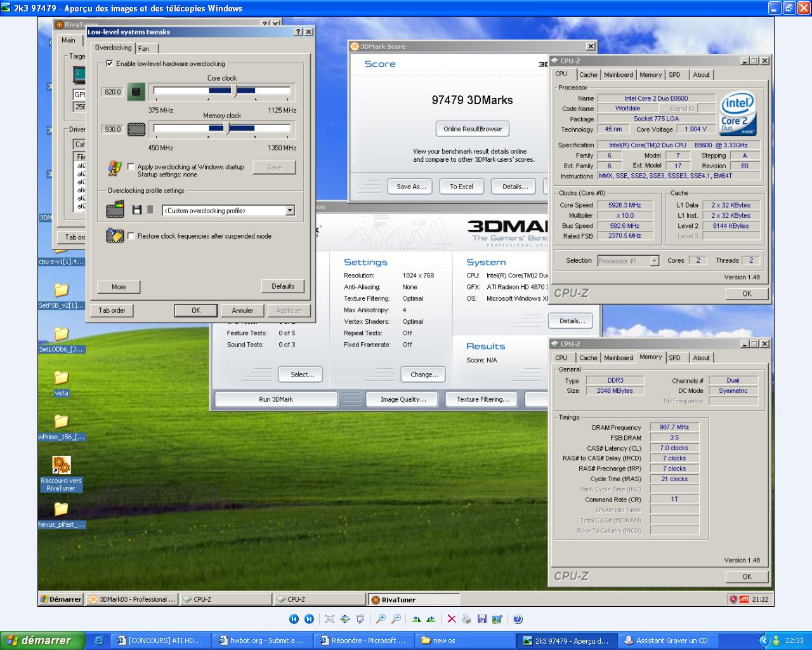Screen dimensions: 812x650
Task: Click the SetFSB_v2 desktop folder
Action: [62, 296]
